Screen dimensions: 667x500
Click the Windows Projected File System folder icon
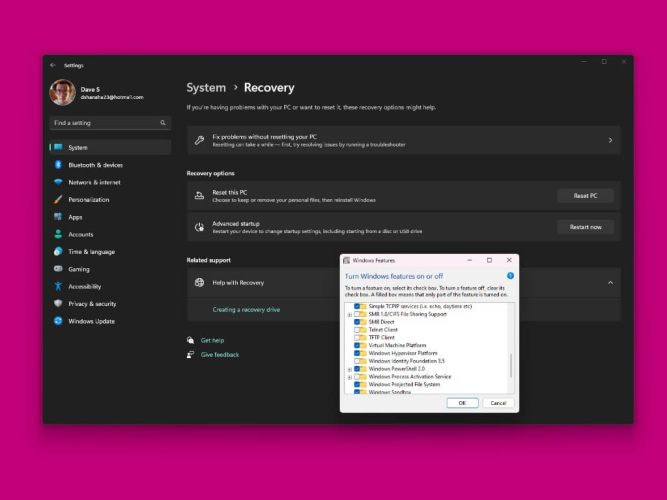coord(363,384)
